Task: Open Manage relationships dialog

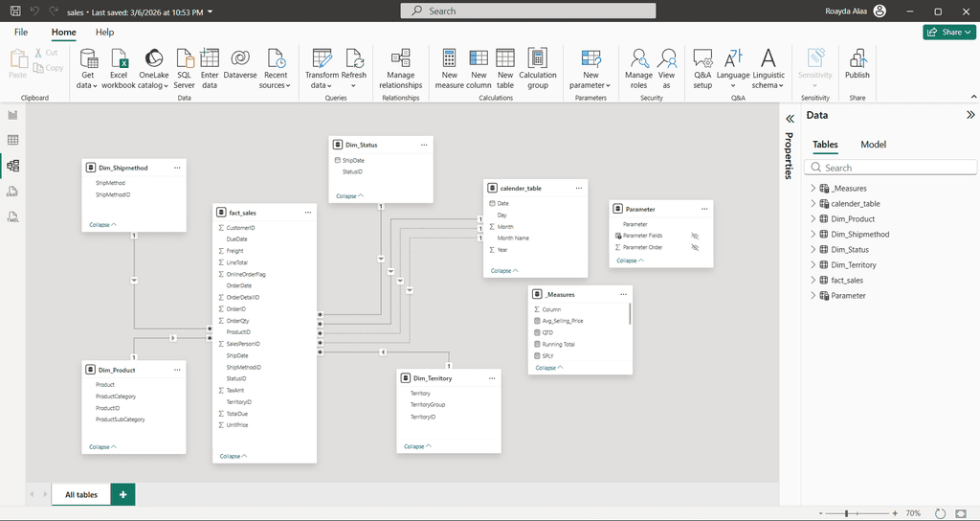Action: click(x=401, y=69)
